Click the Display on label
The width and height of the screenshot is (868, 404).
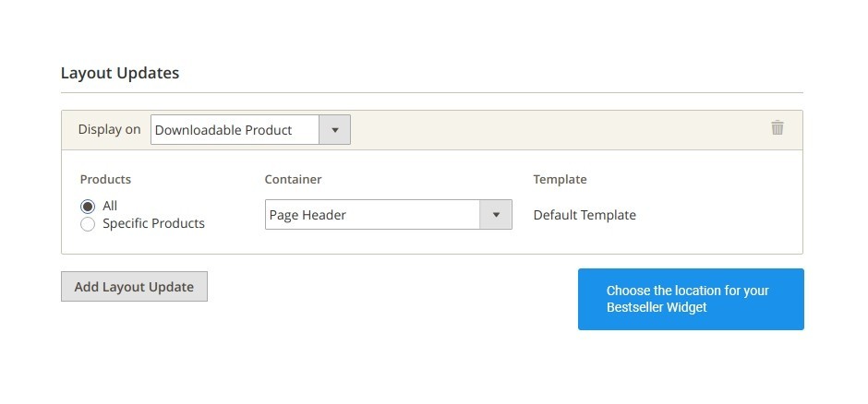point(109,129)
